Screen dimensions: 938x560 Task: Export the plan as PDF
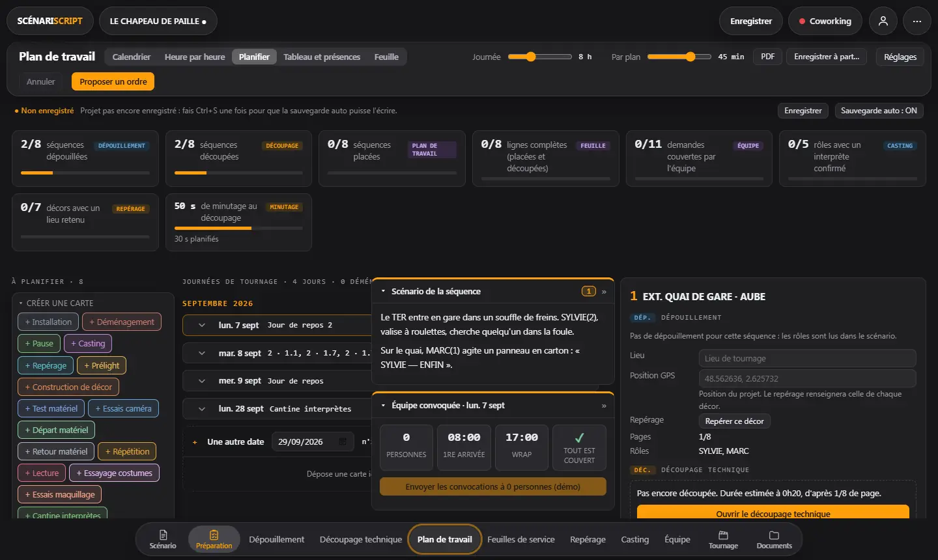[768, 57]
